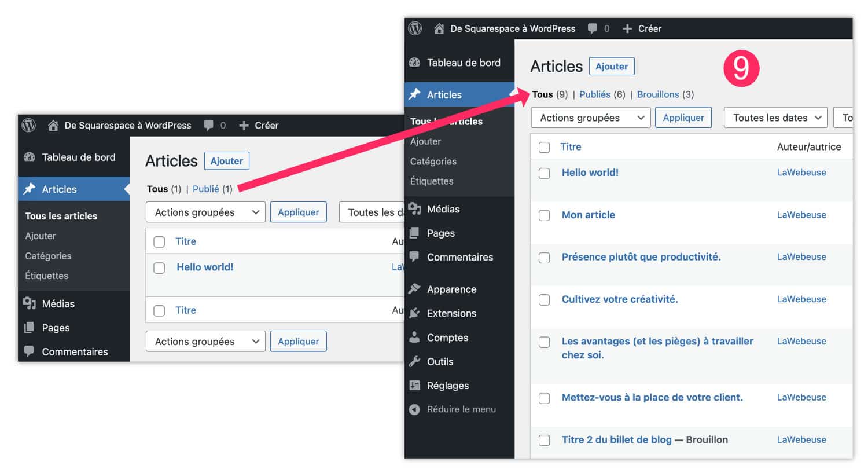Click the Publié (1) filter in left window
The width and height of the screenshot is (868, 473).
pos(212,189)
